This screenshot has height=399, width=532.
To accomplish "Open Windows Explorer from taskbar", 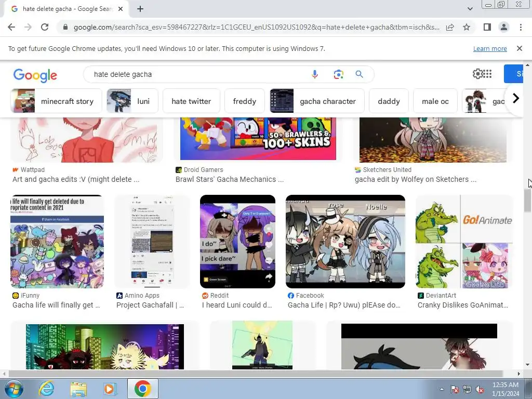I will [x=78, y=389].
